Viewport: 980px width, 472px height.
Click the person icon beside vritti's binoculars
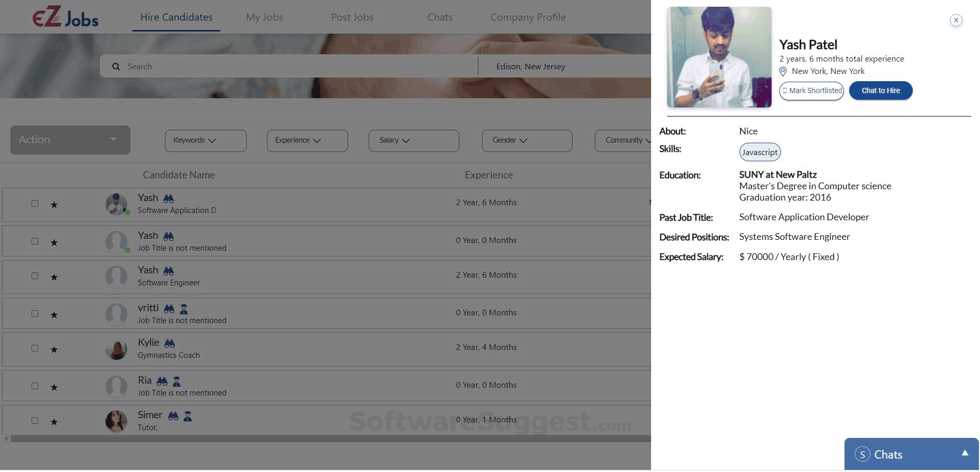tap(184, 309)
